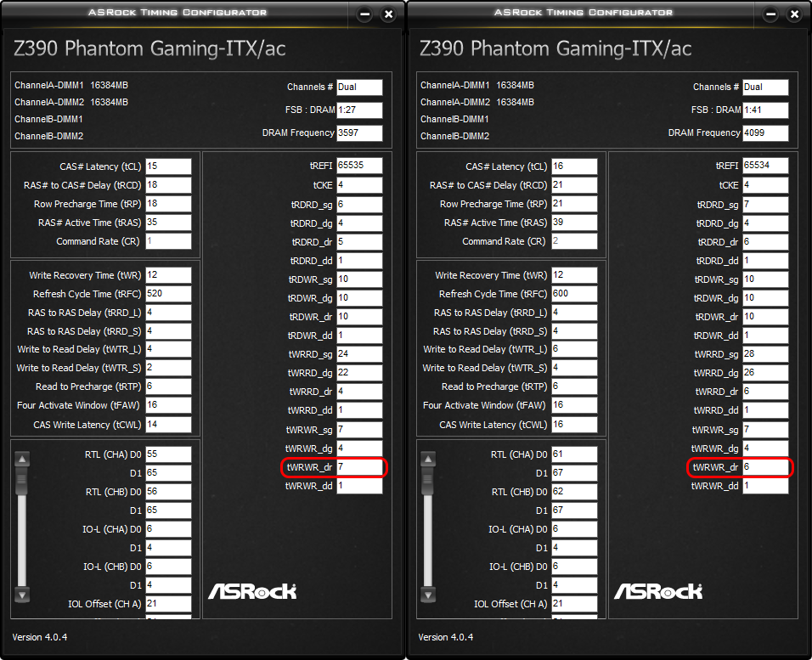
Task: Click 'Version 4.0.4' text in left window
Action: coord(40,637)
